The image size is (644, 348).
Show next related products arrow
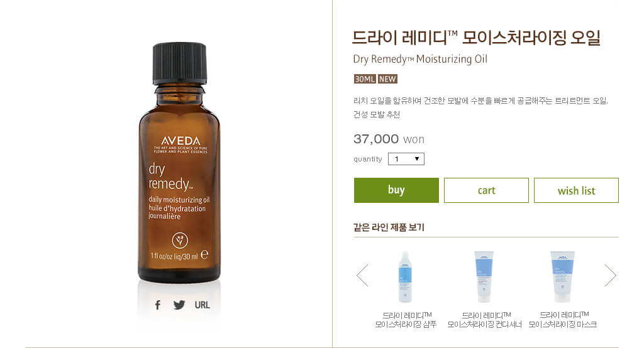tap(610, 275)
